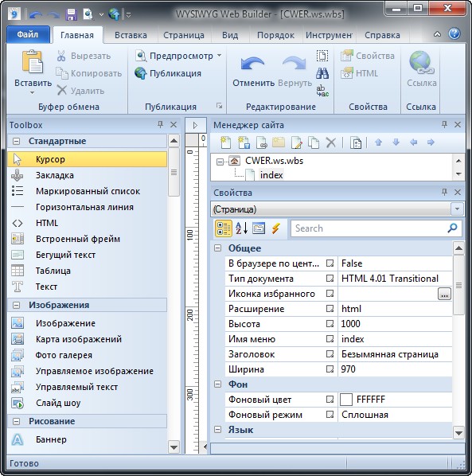Click the Clone page icon in site manager
The height and width of the screenshot is (476, 472).
point(314,142)
